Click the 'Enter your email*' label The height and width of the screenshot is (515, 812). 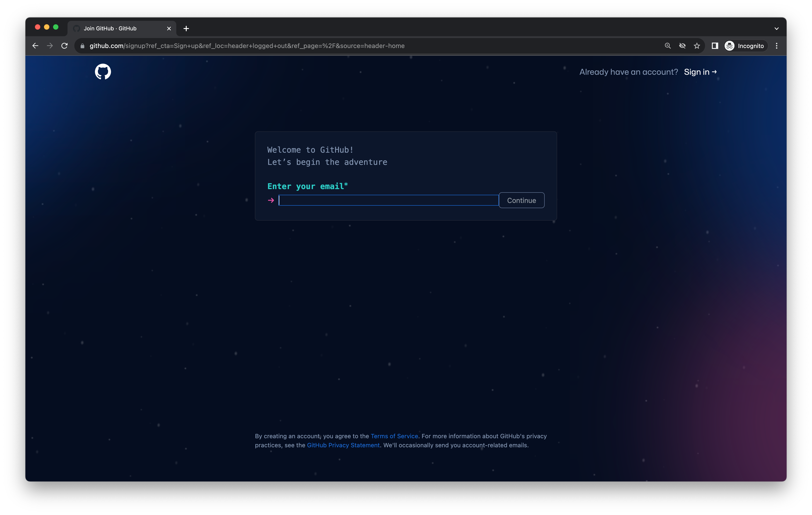307,186
